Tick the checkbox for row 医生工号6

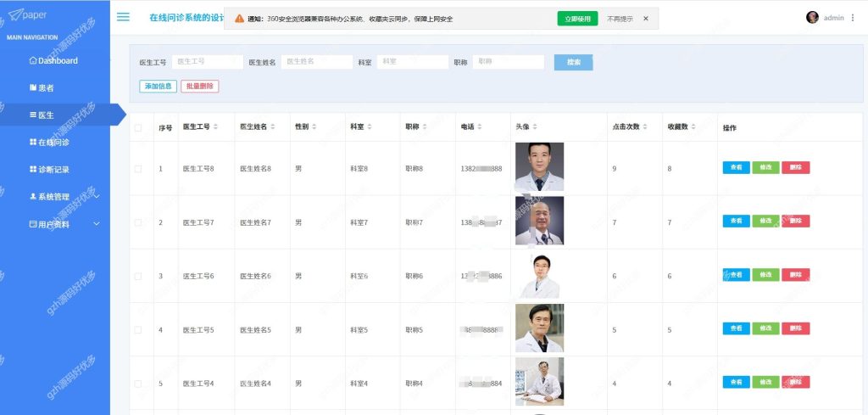(138, 276)
